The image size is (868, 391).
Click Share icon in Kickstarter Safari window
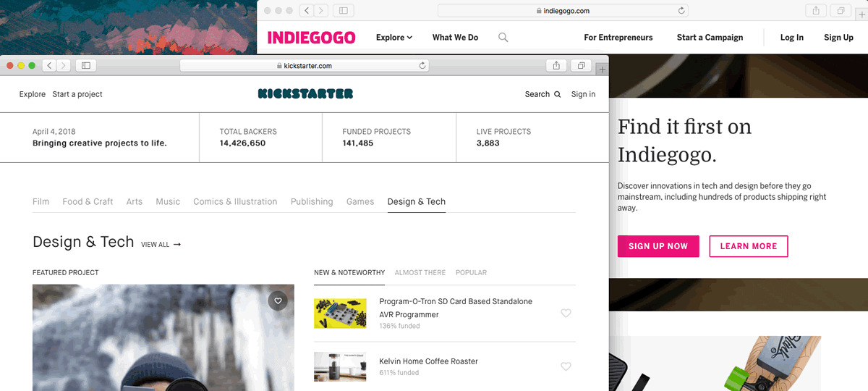tap(556, 66)
